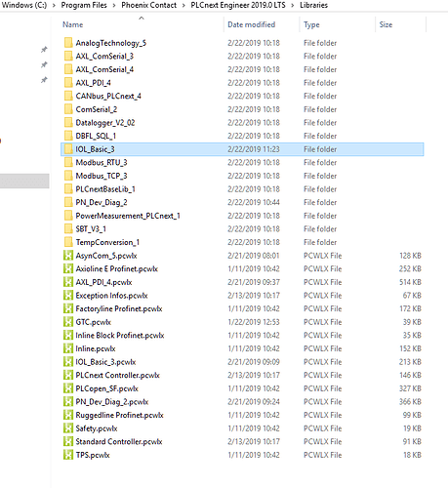Click the 514 KB size value
Image resolution: width=448 pixels, height=488 pixels.
coord(410,282)
